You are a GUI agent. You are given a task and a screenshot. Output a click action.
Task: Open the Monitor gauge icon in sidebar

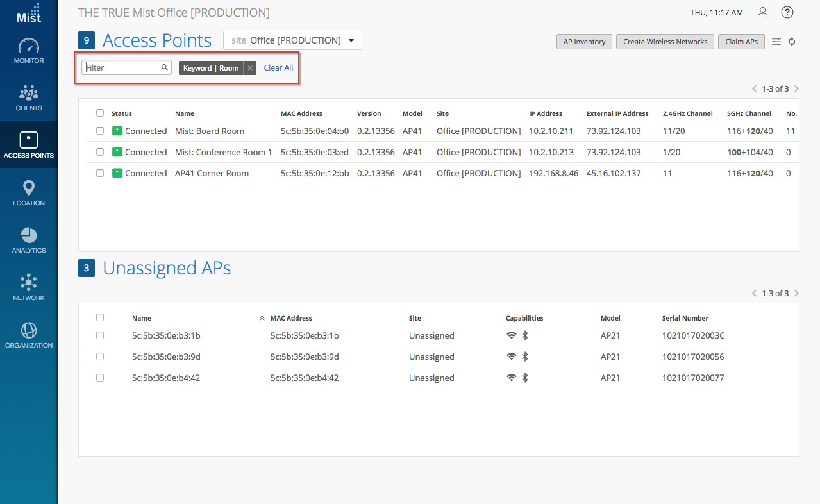point(29,47)
